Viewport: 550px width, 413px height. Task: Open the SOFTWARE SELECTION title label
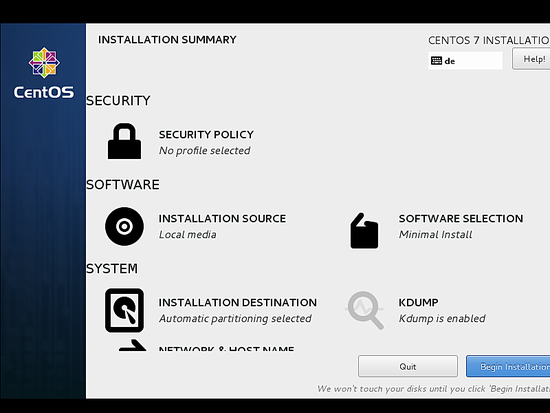pos(461,218)
